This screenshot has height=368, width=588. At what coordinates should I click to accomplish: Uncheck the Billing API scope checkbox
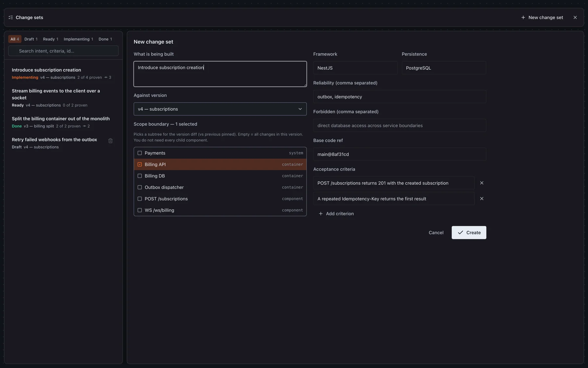[139, 165]
